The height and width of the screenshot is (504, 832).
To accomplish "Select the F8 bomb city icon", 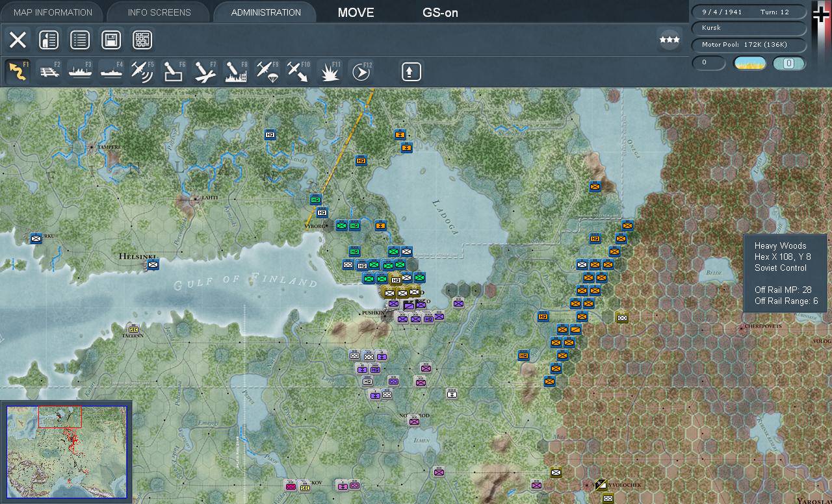I will click(x=236, y=71).
